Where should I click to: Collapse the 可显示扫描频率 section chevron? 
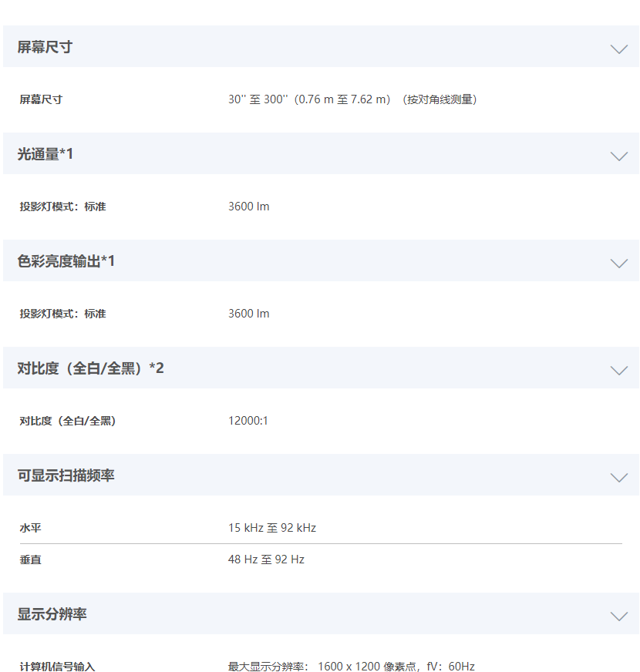[618, 478]
